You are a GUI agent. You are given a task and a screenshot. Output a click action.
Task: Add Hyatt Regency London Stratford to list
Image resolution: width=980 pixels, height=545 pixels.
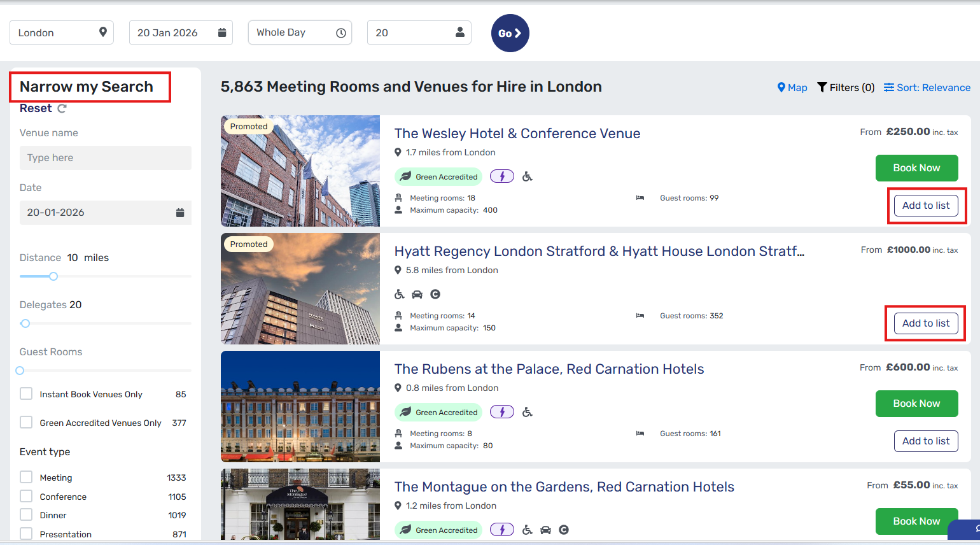[x=926, y=323]
